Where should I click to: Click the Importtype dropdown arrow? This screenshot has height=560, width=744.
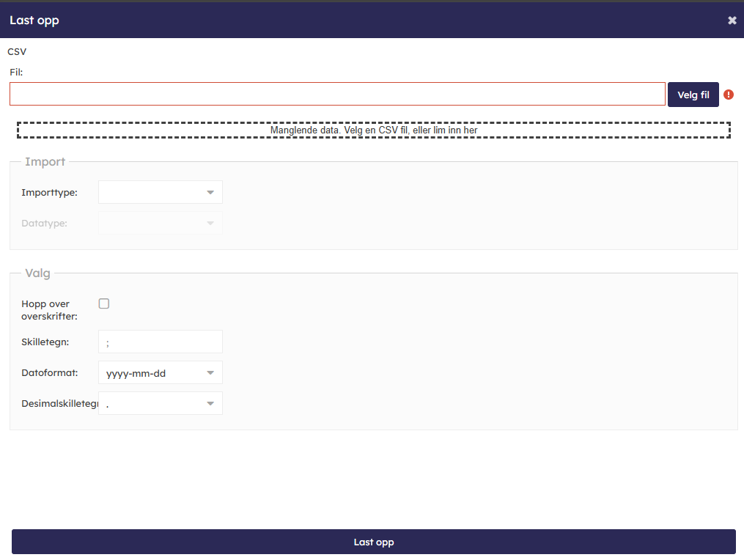tap(210, 193)
